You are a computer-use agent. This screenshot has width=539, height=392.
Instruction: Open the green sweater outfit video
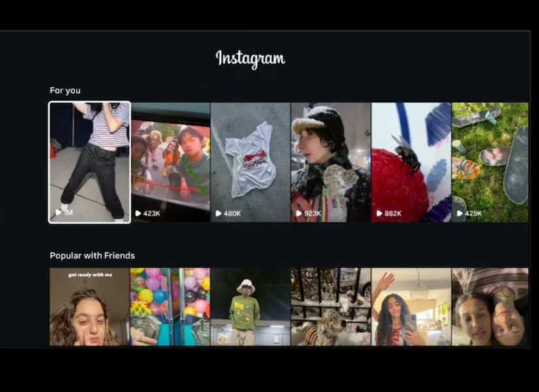coord(251,307)
